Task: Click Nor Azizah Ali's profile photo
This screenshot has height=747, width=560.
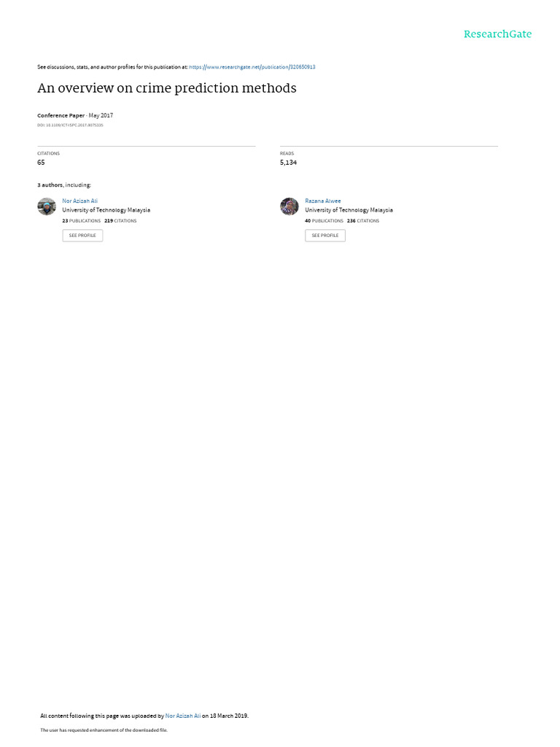Action: tap(47, 206)
